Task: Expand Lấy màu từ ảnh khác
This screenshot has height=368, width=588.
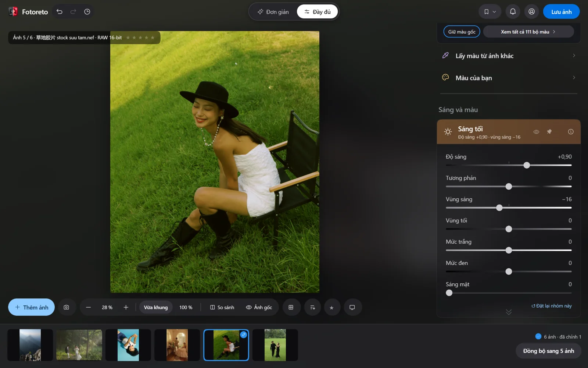Action: click(x=509, y=56)
